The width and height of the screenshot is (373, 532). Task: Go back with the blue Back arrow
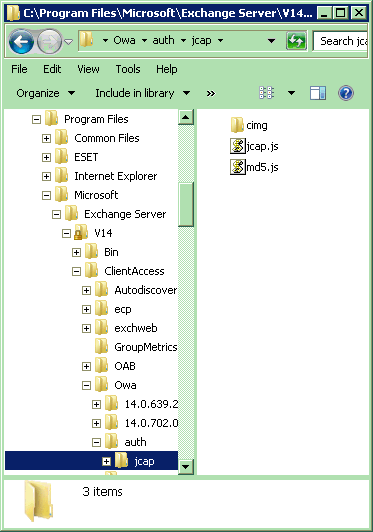(21, 42)
